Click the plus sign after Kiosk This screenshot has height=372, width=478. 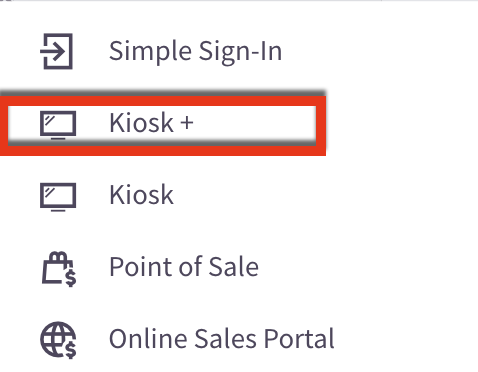coord(187,122)
